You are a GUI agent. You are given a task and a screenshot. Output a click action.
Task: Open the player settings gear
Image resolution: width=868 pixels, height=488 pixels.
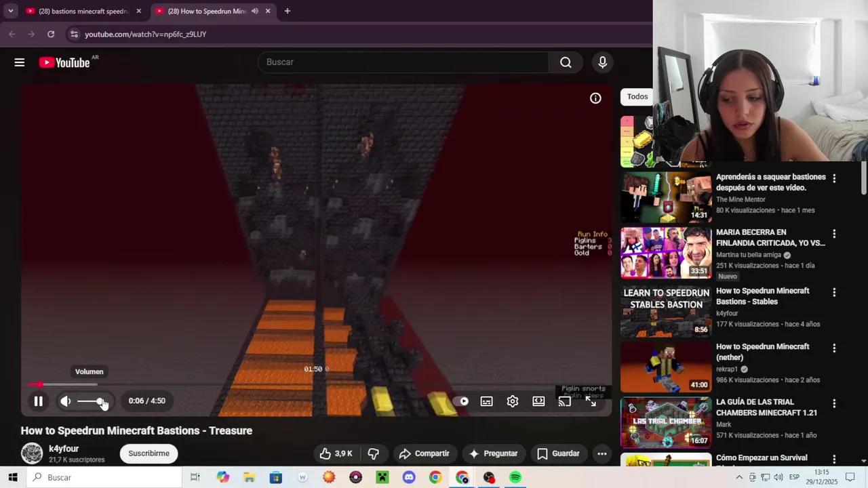[x=513, y=401]
